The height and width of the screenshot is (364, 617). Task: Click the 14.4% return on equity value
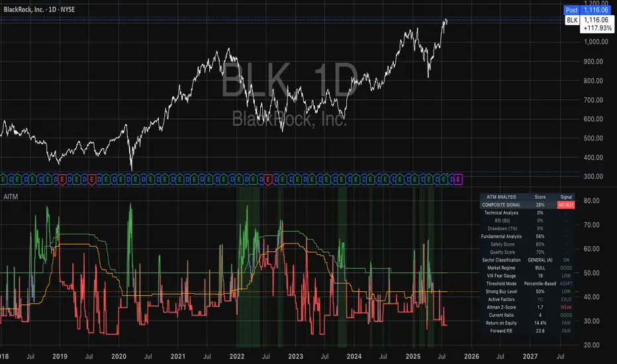pyautogui.click(x=540, y=323)
